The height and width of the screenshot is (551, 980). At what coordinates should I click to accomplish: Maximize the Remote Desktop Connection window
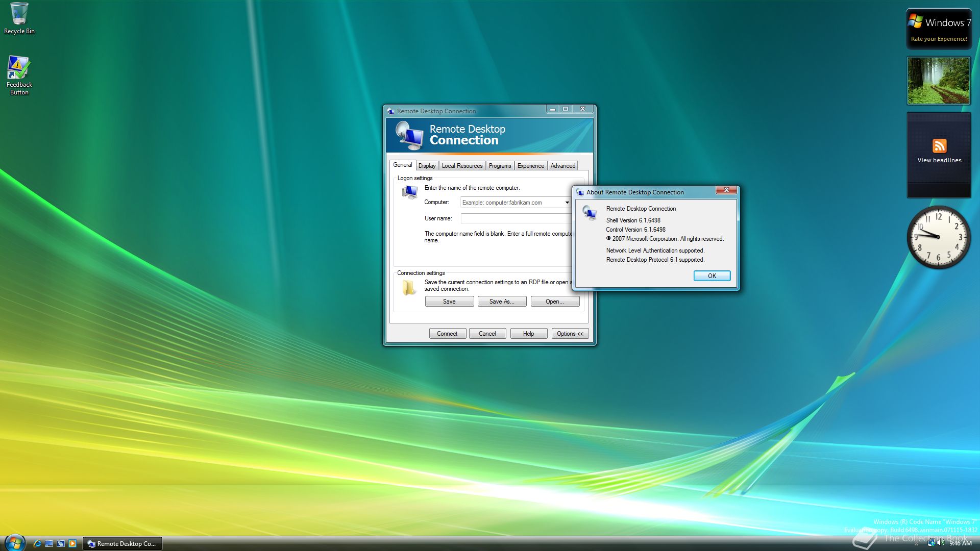(x=566, y=109)
